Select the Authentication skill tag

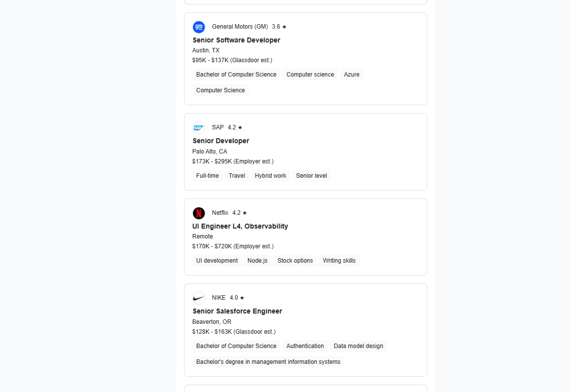coord(305,346)
